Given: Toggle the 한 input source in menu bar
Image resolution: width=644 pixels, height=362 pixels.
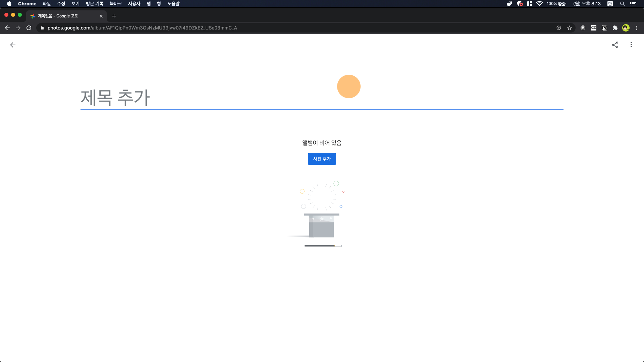Looking at the screenshot, I should tap(610, 4).
